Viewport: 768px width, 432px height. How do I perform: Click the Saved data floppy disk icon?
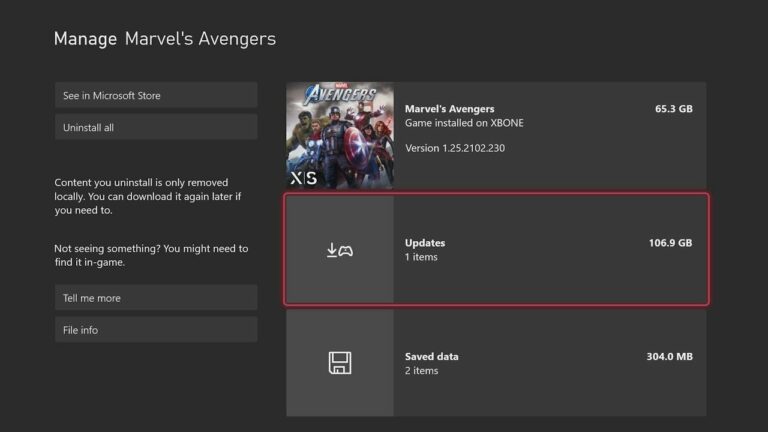(340, 363)
